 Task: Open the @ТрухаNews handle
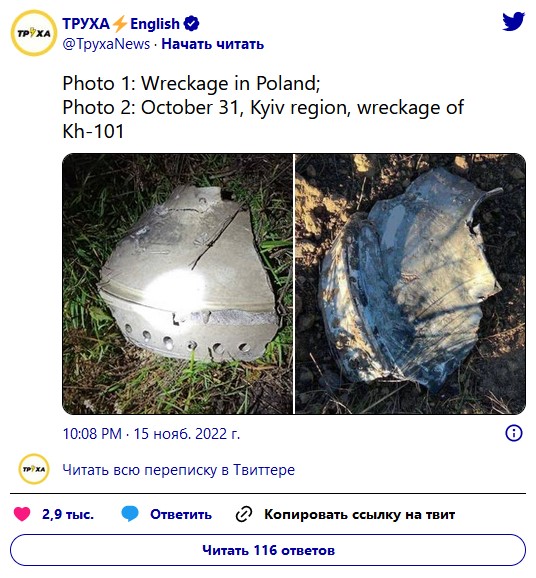106,44
